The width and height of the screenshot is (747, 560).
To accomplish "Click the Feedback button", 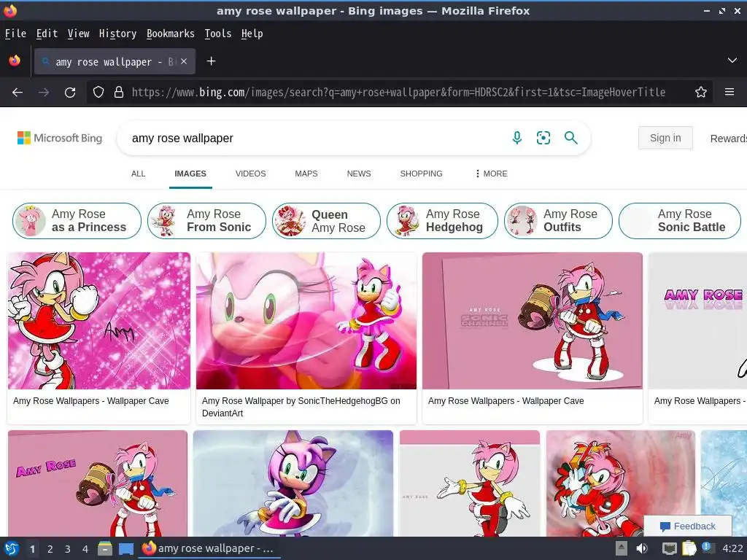I will click(687, 526).
